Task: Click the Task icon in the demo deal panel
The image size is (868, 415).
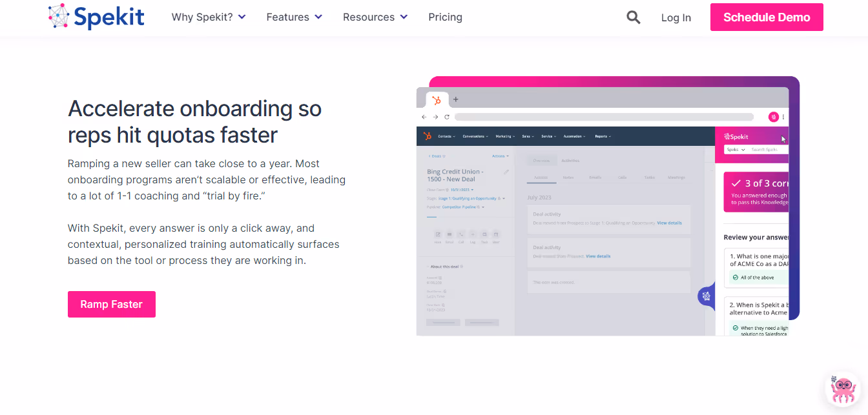Action: [484, 234]
